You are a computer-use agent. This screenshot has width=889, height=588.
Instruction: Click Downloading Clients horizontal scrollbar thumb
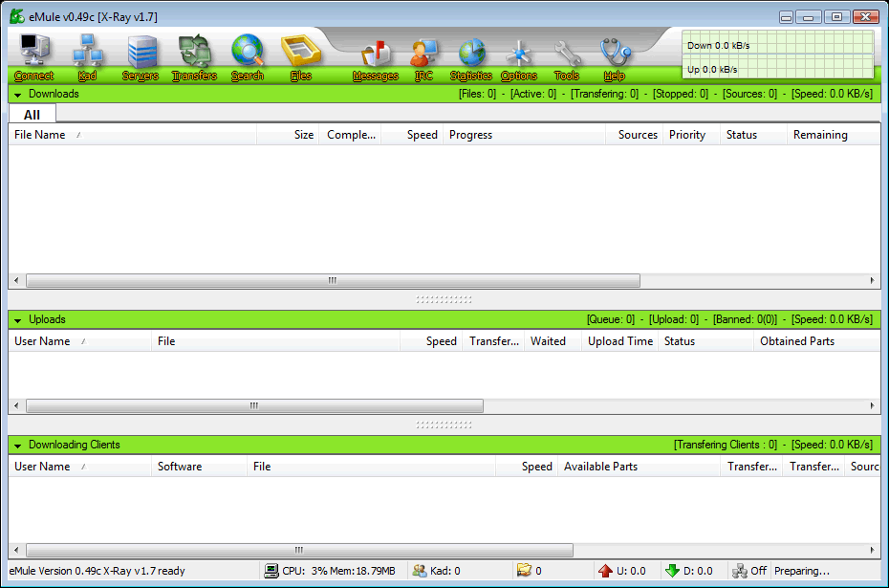pos(299,550)
